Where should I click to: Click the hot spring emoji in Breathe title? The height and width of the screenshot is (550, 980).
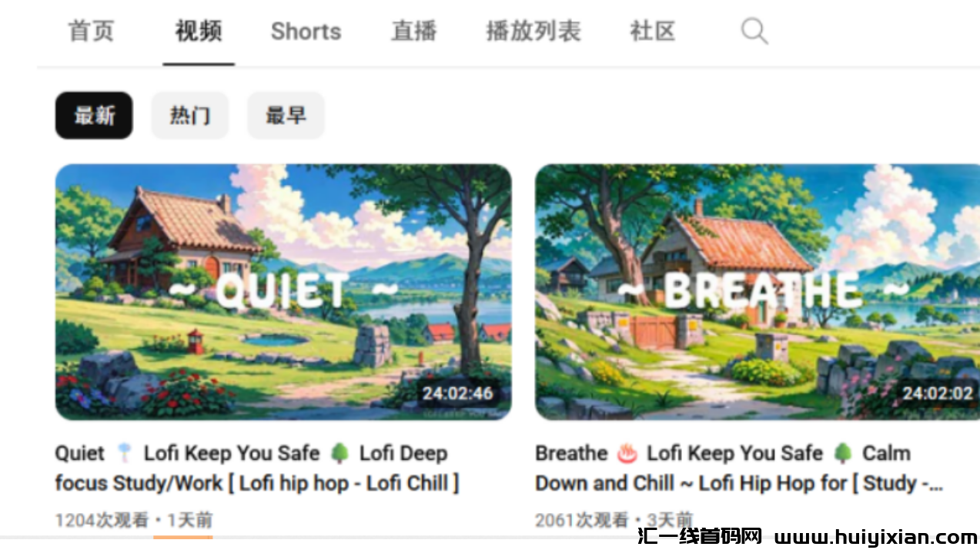[x=627, y=454]
